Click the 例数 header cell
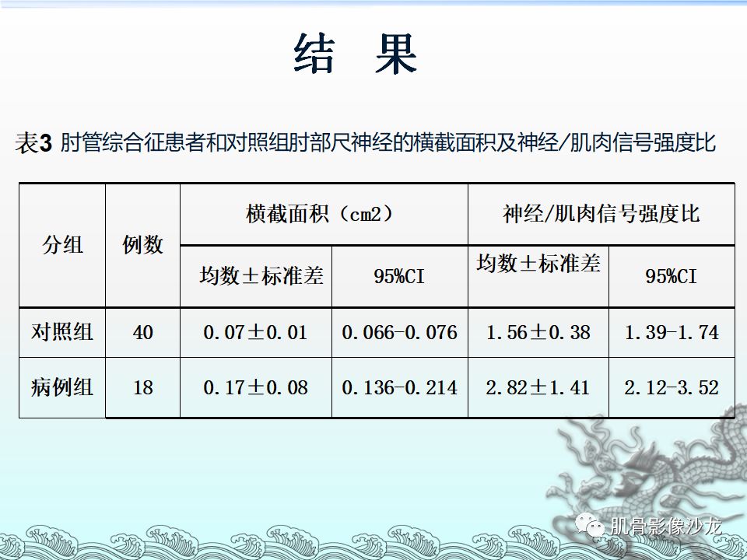747x560 pixels. [143, 245]
